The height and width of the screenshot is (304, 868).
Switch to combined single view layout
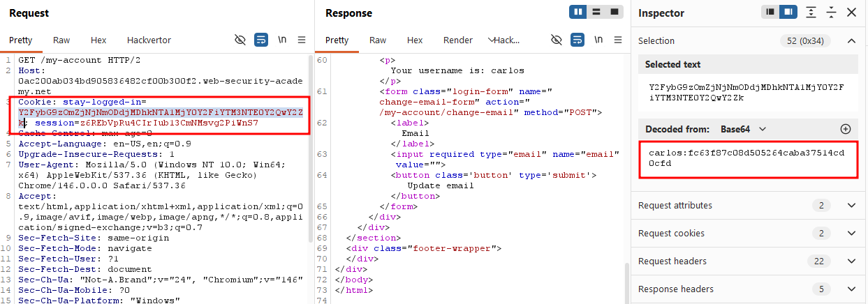(x=615, y=13)
